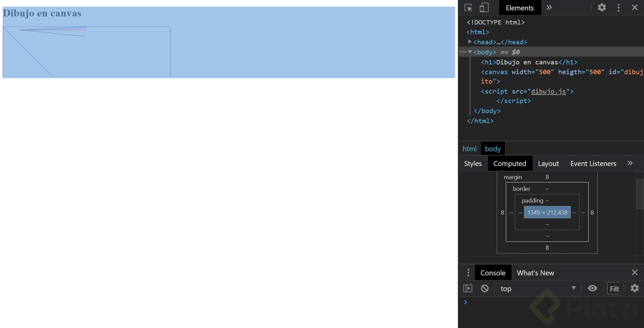The height and width of the screenshot is (328, 644).
Task: Show the console sidebar icon
Action: click(x=468, y=288)
